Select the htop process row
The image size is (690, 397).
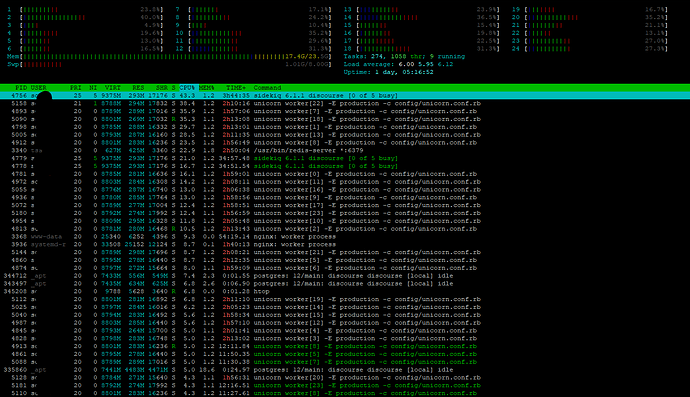coord(345,291)
